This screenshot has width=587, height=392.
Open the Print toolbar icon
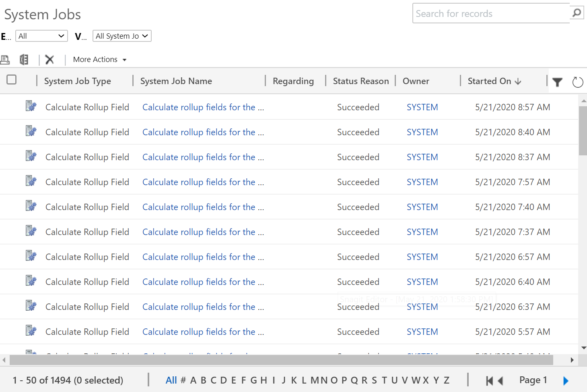(5, 59)
